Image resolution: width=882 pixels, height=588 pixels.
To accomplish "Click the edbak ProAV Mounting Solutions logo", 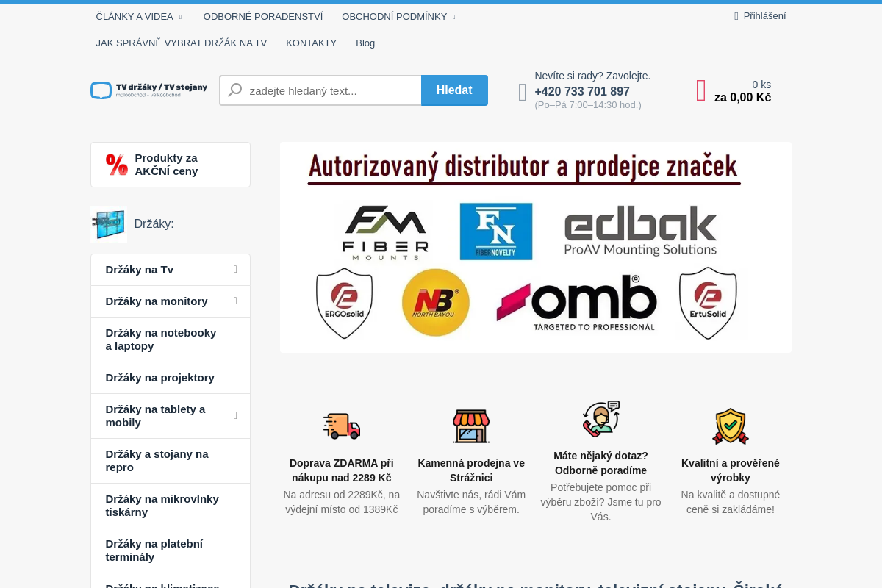I will (640, 231).
